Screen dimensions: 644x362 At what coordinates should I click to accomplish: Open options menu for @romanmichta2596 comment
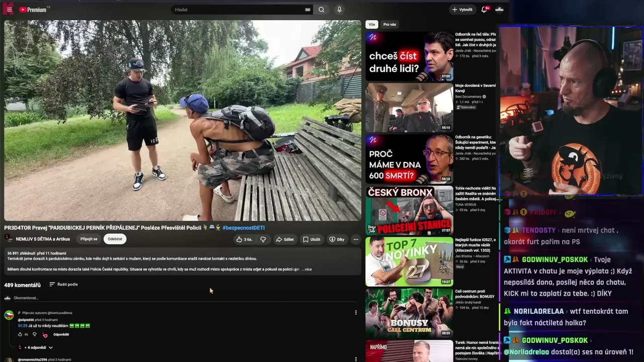(x=356, y=359)
